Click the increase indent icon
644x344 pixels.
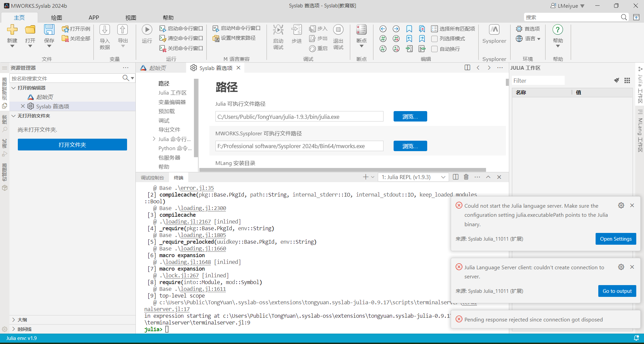pos(409,49)
